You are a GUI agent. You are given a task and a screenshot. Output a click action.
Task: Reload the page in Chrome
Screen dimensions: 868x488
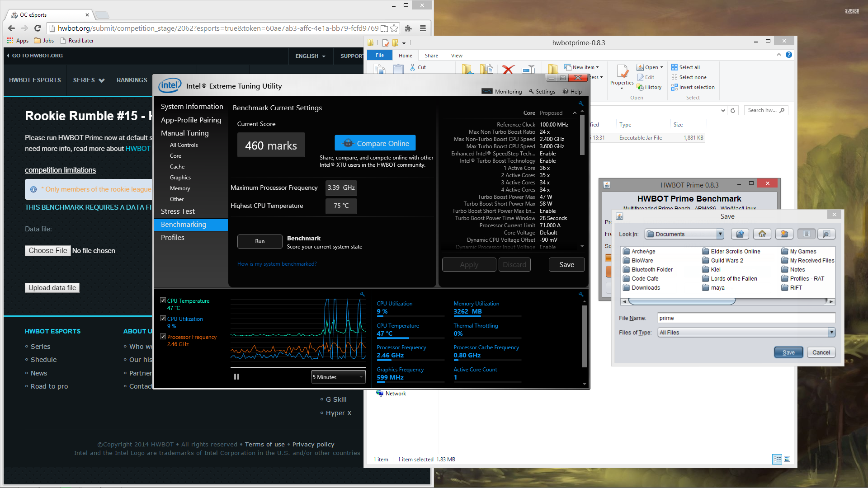[38, 28]
